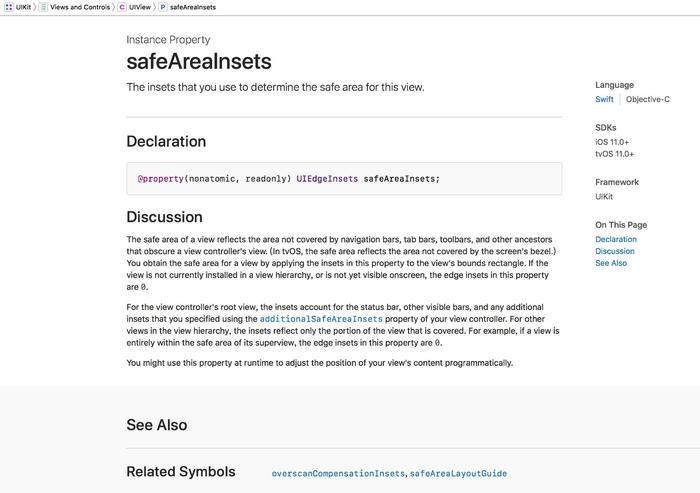Click UIEdgeInsets type in declaration code
The height and width of the screenshot is (493, 700).
click(327, 179)
